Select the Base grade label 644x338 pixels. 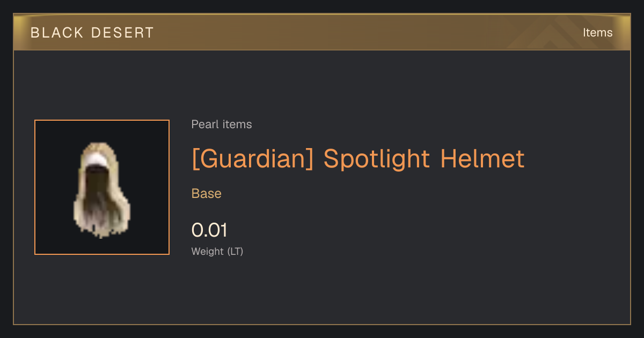(207, 194)
